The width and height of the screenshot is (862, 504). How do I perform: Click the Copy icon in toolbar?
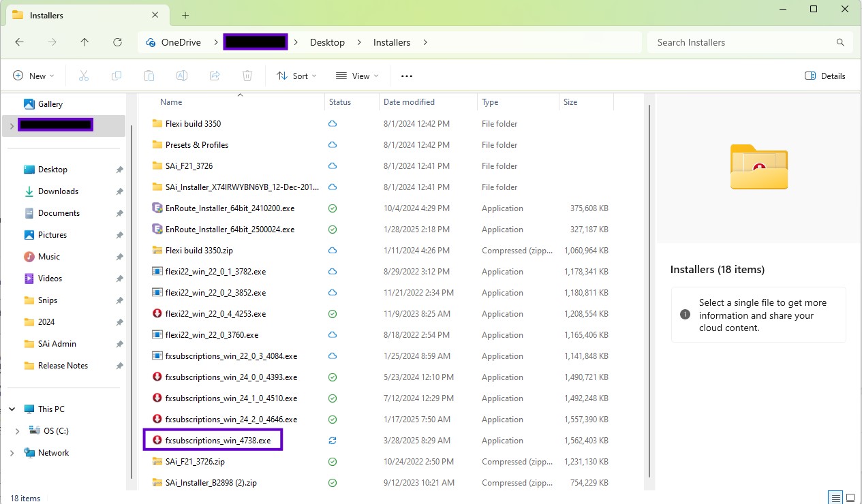coord(117,76)
